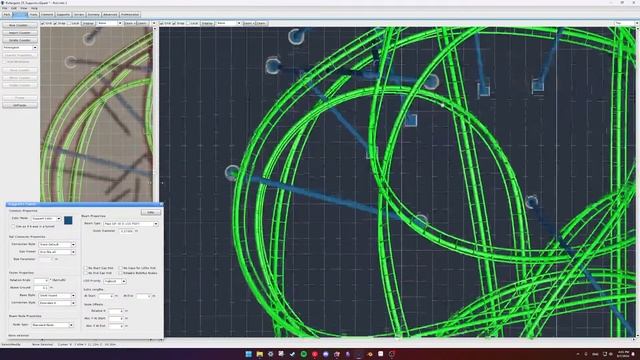Screen dimensions: 640x360
Task: Toggle the Grid checkbox of the right viewport
Action: [x=162, y=23]
